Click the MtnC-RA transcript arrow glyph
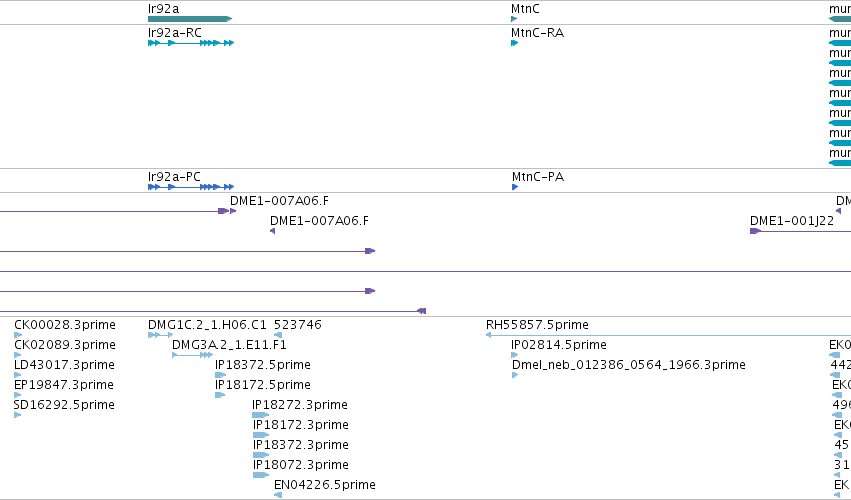Screen dimensions: 851x500 pyautogui.click(x=515, y=43)
